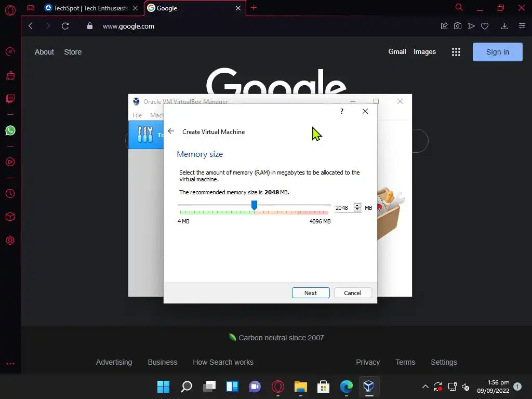
Task: Open WhatsApp in the sidebar
Action: coord(10,130)
